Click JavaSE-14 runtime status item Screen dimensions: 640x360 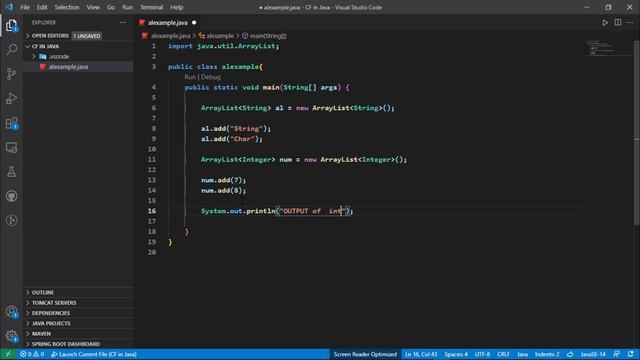tap(593, 354)
